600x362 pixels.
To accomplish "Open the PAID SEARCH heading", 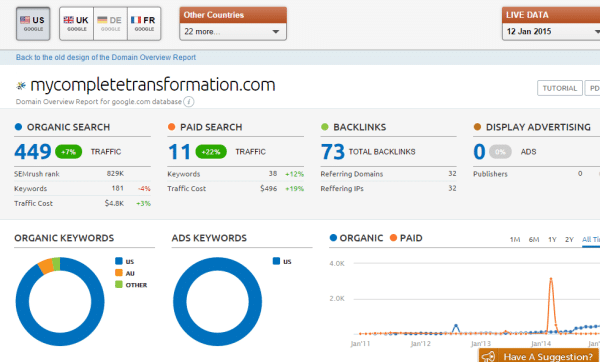I will tap(211, 127).
